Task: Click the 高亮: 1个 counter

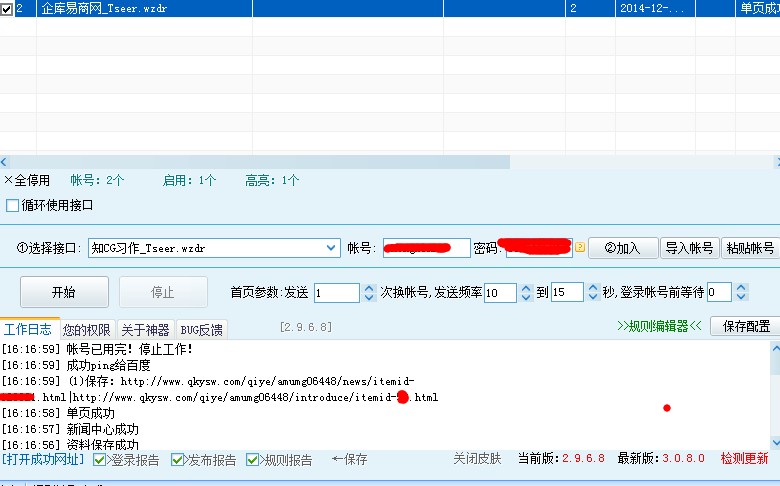Action: pos(272,180)
